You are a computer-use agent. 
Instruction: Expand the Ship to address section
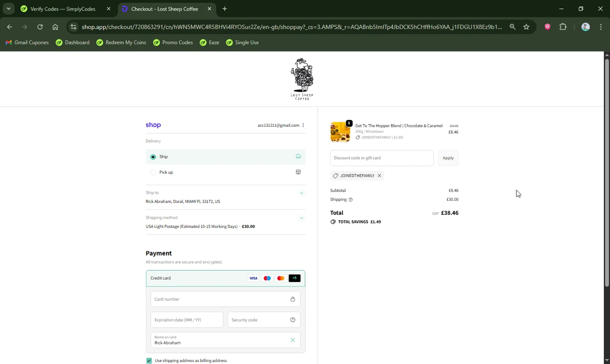pos(302,193)
